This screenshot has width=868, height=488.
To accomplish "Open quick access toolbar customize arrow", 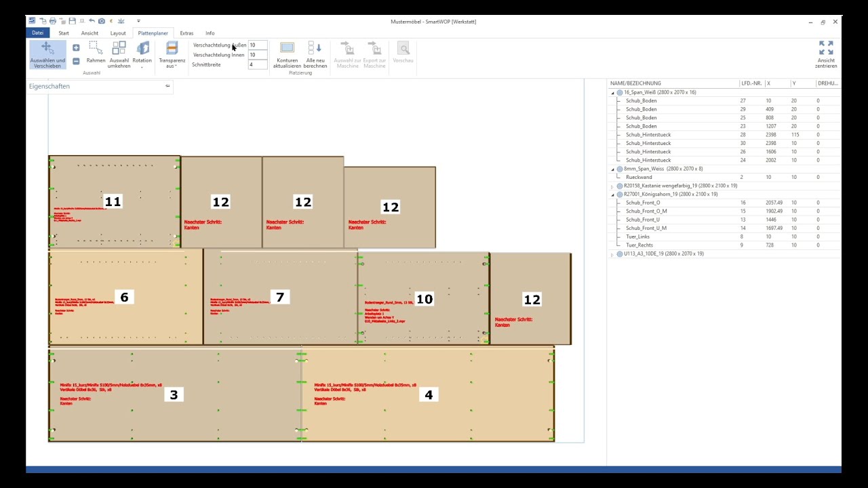I will 138,22.
